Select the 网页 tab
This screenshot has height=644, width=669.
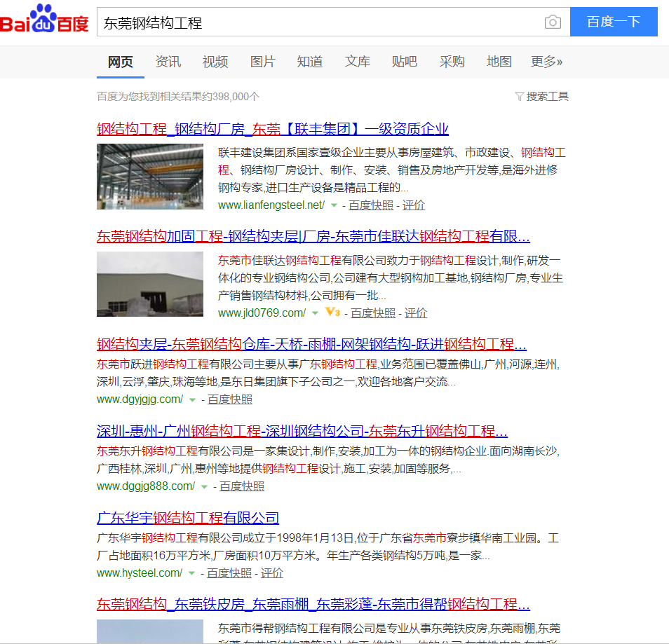tap(121, 62)
